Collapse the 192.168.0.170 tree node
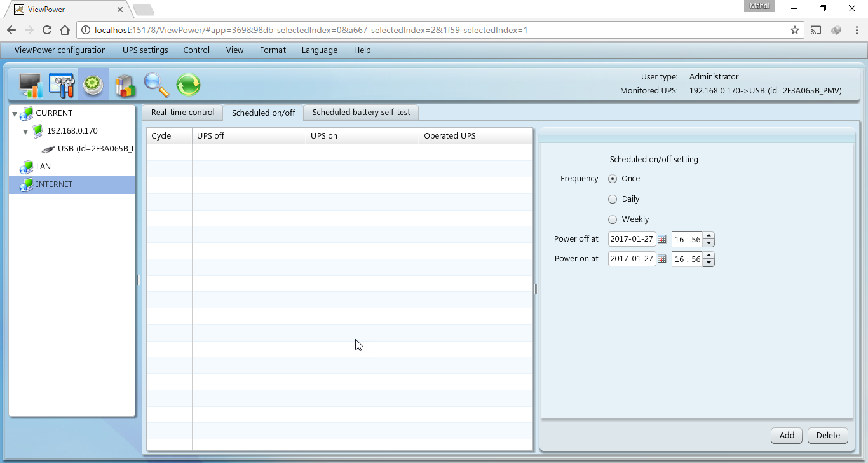This screenshot has width=868, height=463. 25,132
